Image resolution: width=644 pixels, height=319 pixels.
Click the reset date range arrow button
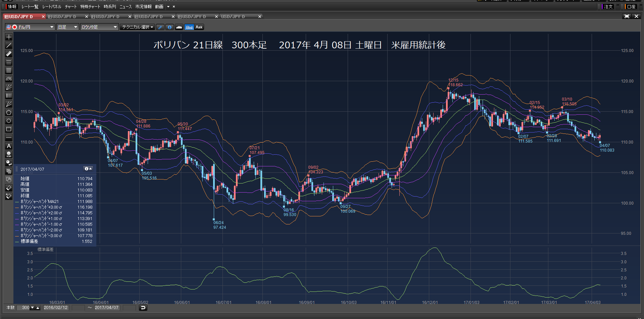(x=143, y=308)
